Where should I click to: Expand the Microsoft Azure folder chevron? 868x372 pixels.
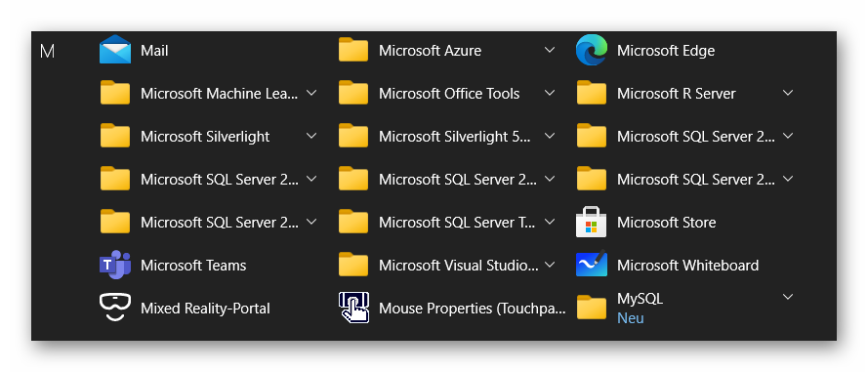(x=550, y=50)
